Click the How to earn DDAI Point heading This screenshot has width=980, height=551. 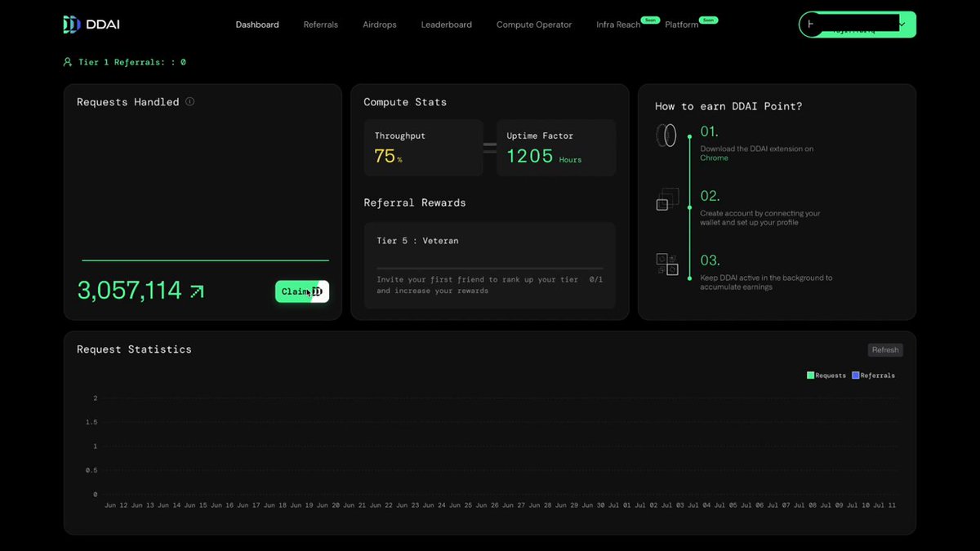[728, 107]
